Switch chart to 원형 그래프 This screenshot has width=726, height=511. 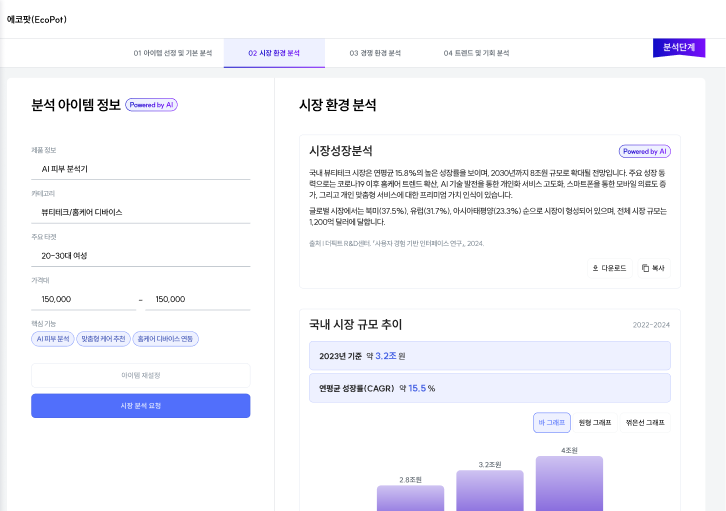click(x=594, y=422)
